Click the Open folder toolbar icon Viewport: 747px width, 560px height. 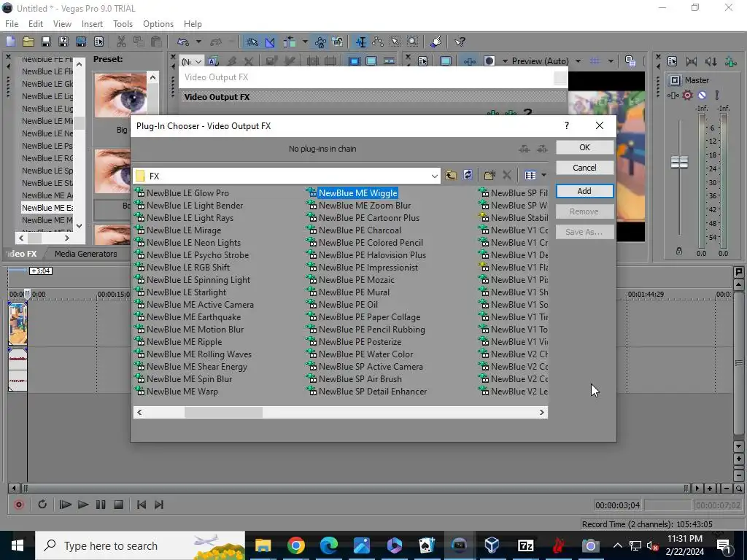point(28,42)
